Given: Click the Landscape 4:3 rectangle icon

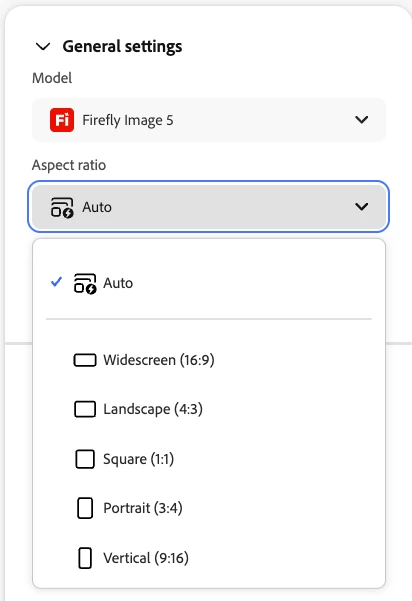Looking at the screenshot, I should tap(85, 409).
